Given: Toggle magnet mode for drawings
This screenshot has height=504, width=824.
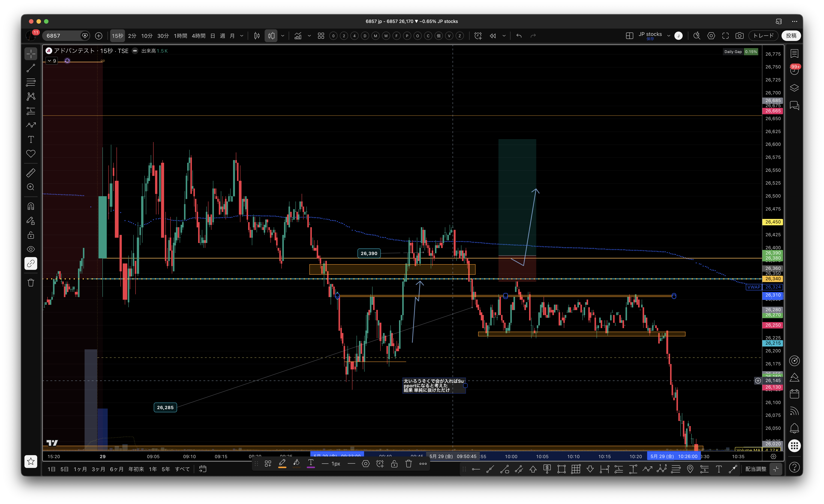Looking at the screenshot, I should 31,206.
